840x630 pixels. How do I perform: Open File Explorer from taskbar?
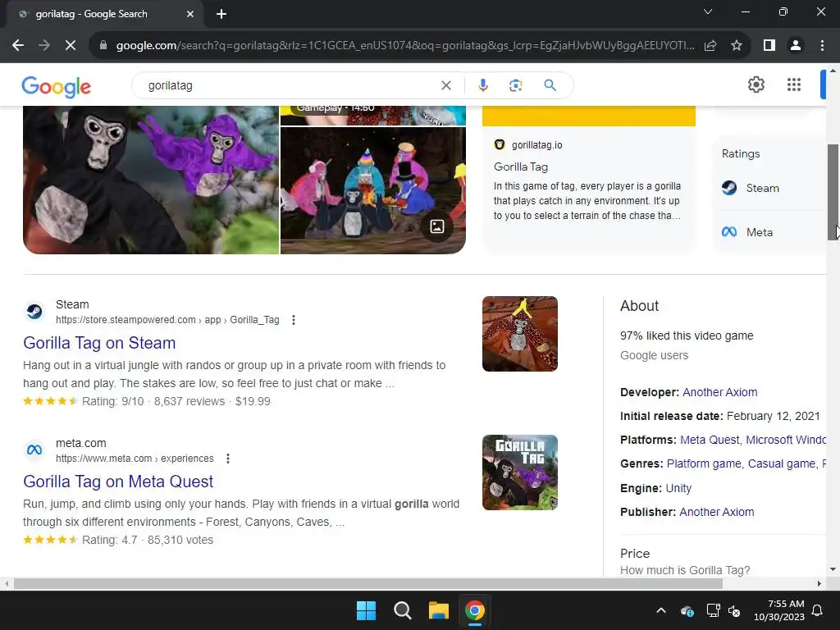pyautogui.click(x=438, y=610)
